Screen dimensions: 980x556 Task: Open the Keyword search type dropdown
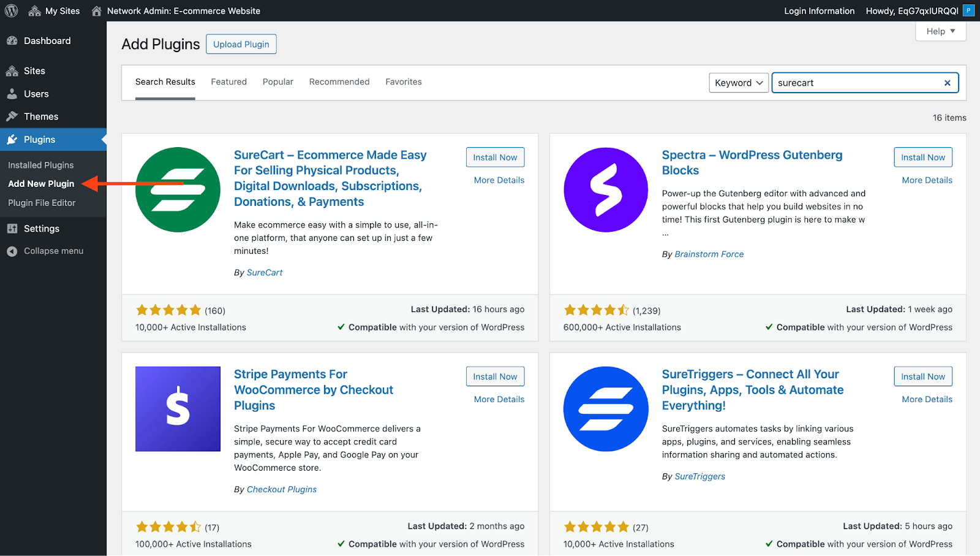click(x=738, y=83)
